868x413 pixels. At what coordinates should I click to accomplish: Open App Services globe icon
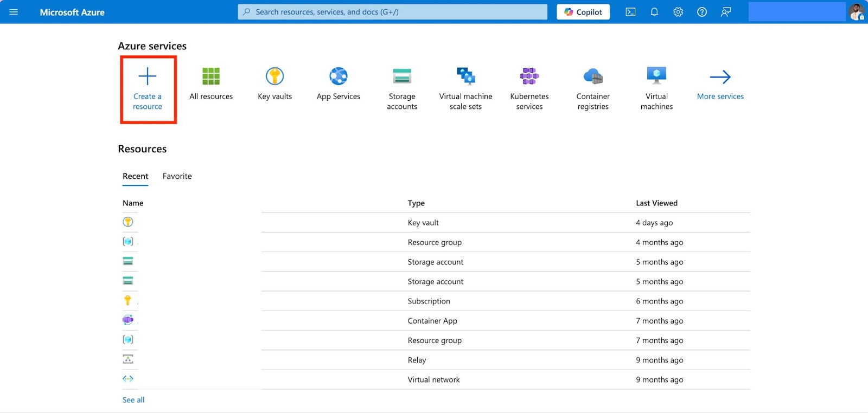(x=339, y=76)
